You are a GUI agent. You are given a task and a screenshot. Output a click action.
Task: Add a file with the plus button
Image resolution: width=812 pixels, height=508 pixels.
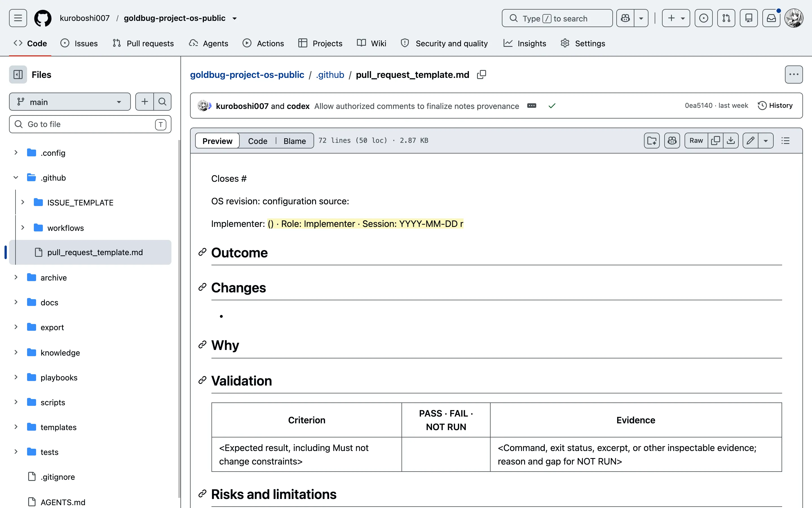click(145, 102)
